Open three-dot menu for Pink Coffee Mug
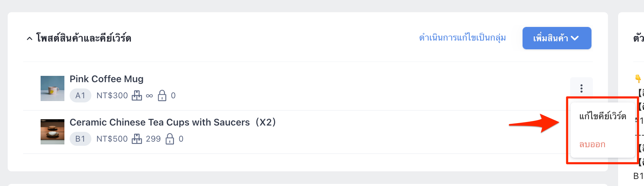The height and width of the screenshot is (186, 644). pyautogui.click(x=581, y=88)
